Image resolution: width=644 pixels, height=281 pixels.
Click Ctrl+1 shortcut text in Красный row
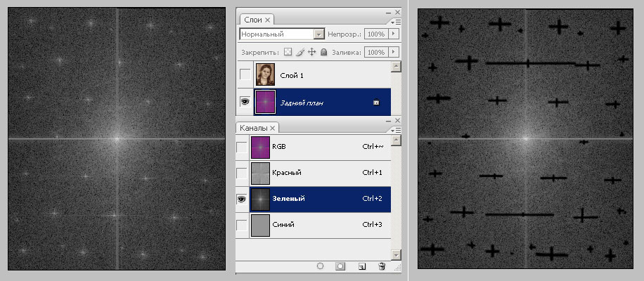tap(372, 173)
